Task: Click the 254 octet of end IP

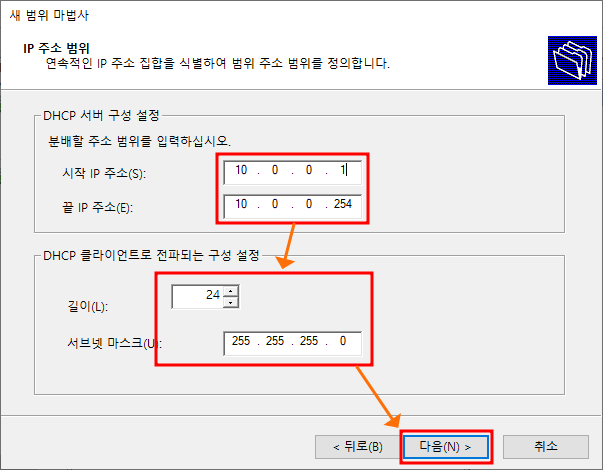Action: (343, 204)
